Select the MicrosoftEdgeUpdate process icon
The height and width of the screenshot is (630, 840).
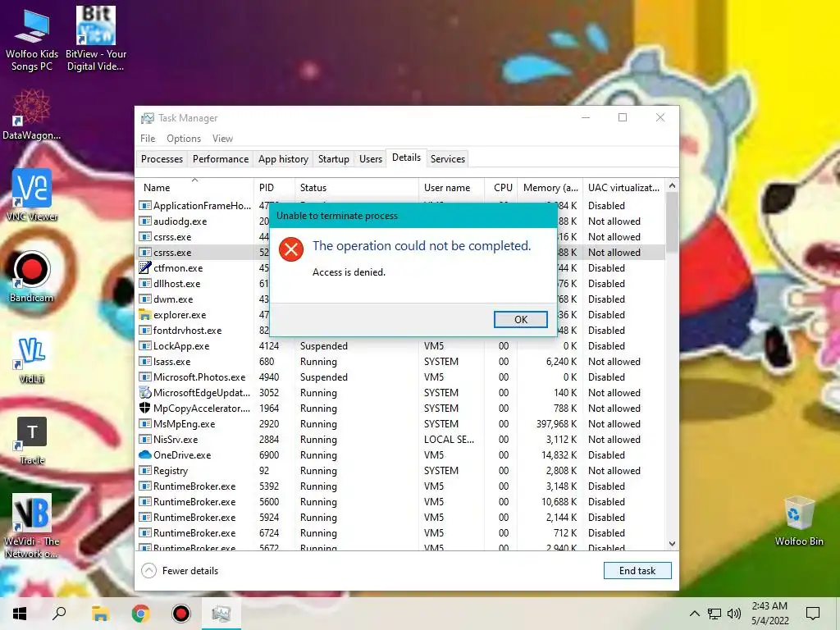point(144,392)
